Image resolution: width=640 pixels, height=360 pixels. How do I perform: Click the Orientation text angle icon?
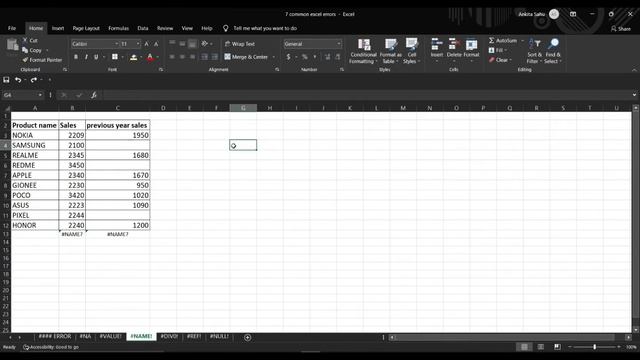204,43
